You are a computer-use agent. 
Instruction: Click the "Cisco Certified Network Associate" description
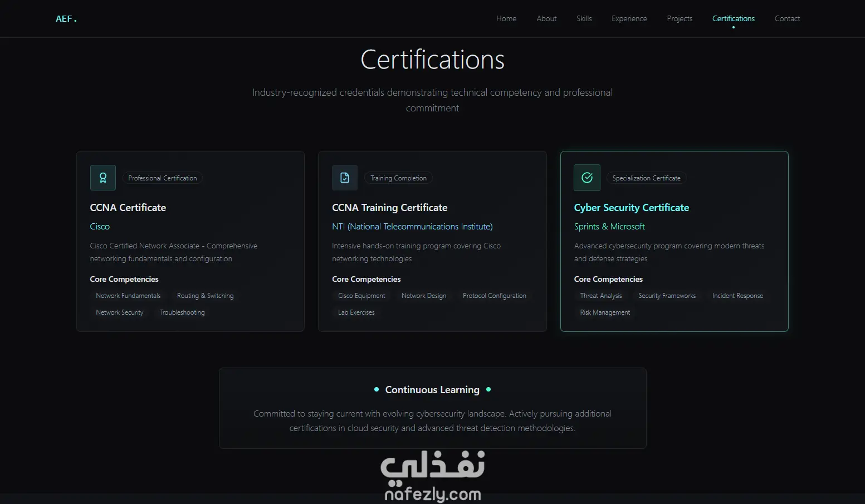click(174, 252)
